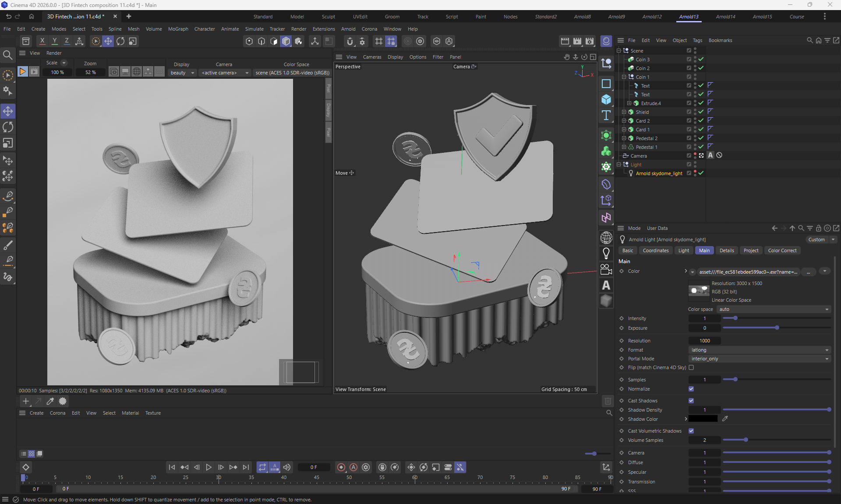Add a Cube primitive object
This screenshot has width=841, height=504.
tap(606, 99)
